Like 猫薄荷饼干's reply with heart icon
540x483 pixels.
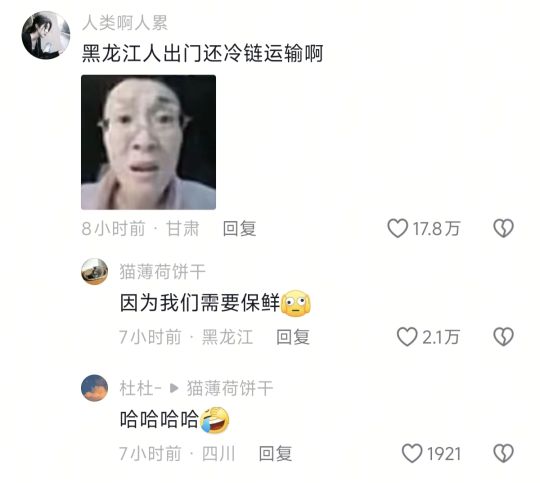pyautogui.click(x=407, y=337)
